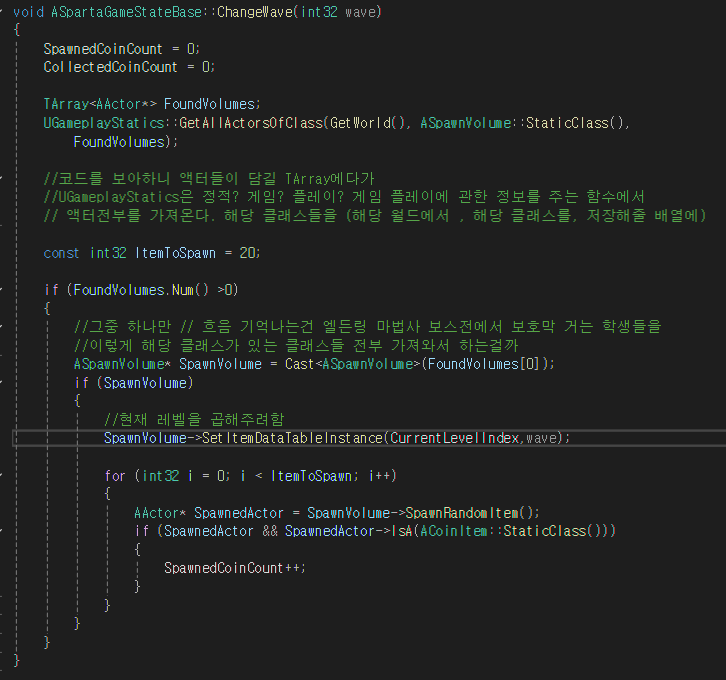Click StaticClass() after ASpawnVolume::
The width and height of the screenshot is (726, 680).
pos(575,123)
